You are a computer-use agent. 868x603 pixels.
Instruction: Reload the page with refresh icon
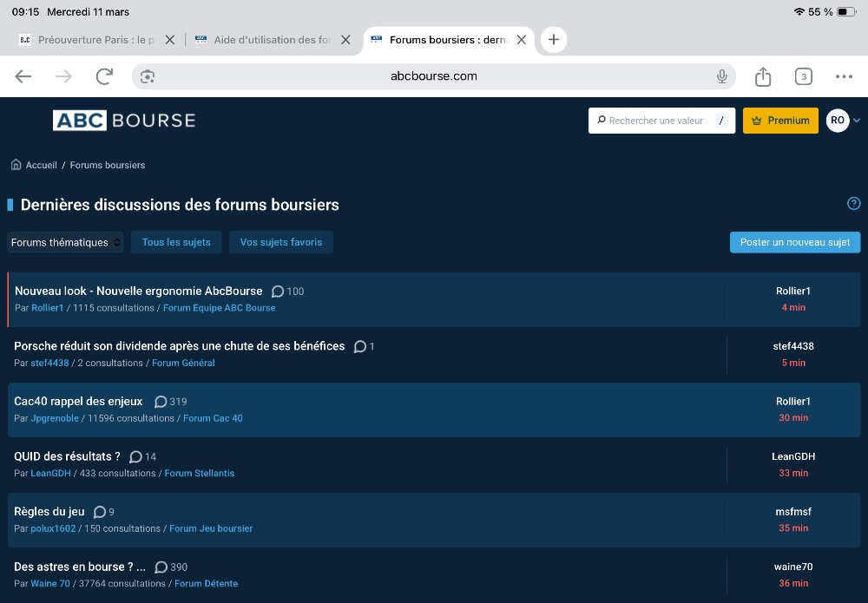click(x=104, y=76)
